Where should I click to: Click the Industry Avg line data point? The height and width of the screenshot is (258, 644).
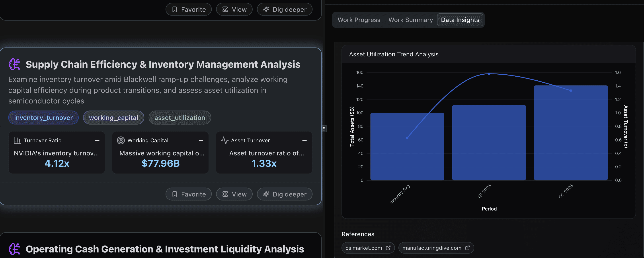(x=407, y=138)
